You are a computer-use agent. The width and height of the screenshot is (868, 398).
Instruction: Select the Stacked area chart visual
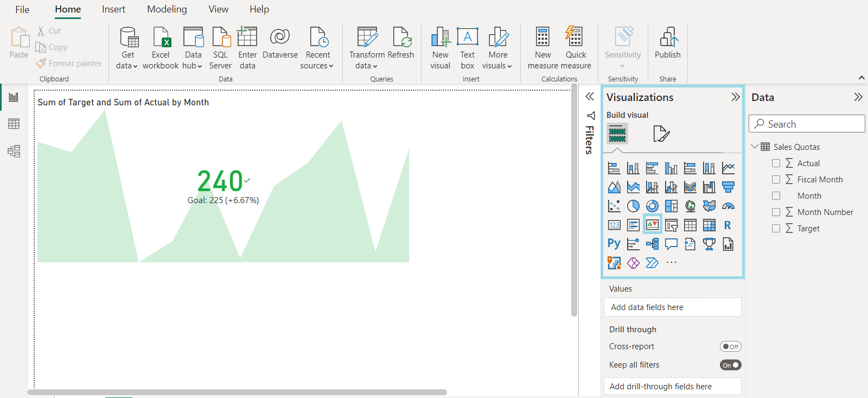pos(633,187)
